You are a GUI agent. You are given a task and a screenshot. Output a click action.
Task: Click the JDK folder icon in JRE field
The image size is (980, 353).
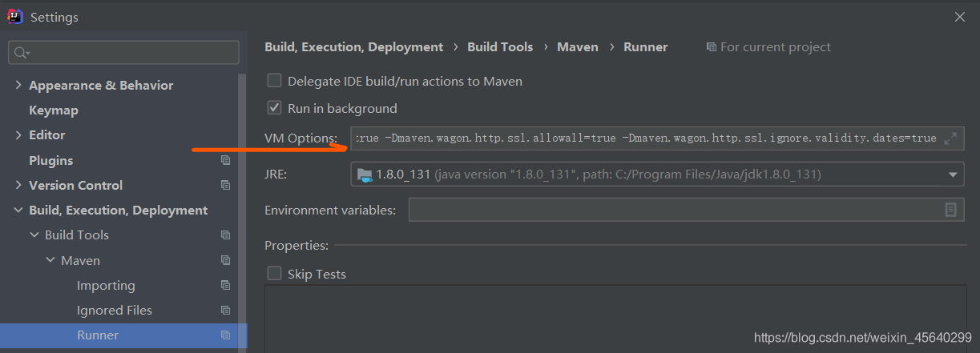[x=364, y=174]
